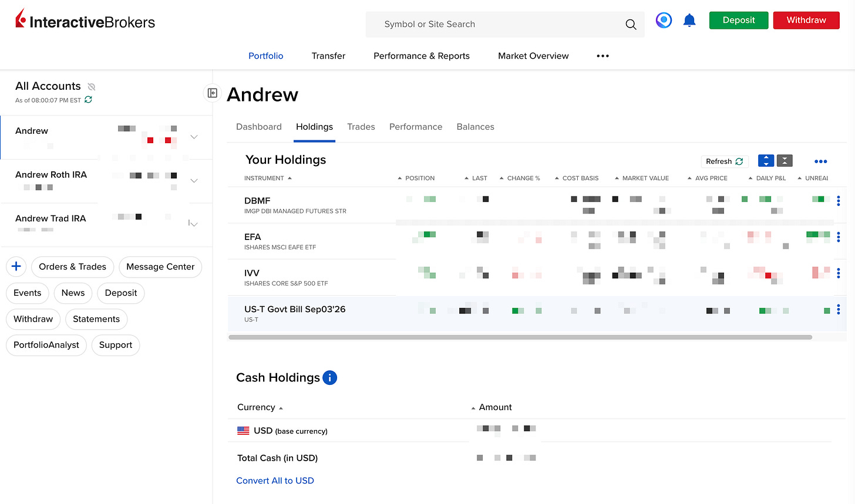This screenshot has width=855, height=504.
Task: Click the red Withdraw button in the header
Action: 806,20
